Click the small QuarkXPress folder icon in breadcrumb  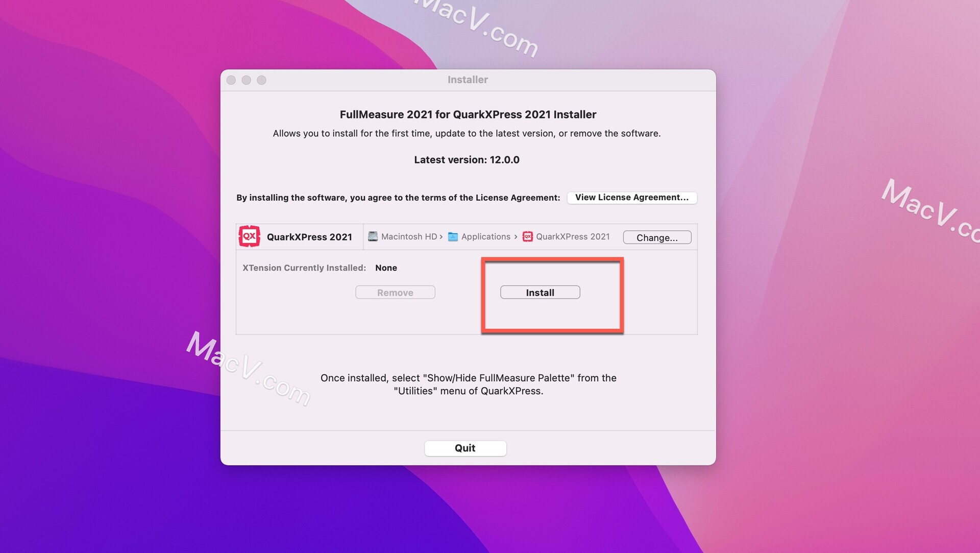pyautogui.click(x=527, y=236)
